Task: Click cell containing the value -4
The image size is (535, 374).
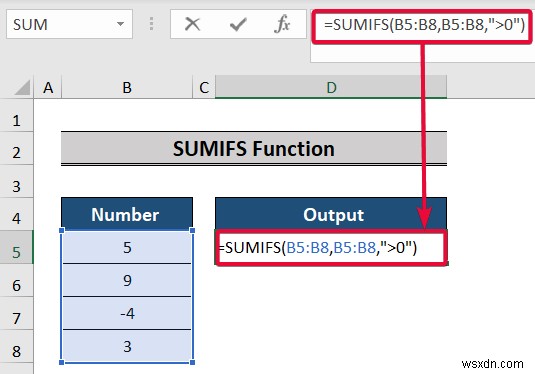Action: pyautogui.click(x=127, y=313)
